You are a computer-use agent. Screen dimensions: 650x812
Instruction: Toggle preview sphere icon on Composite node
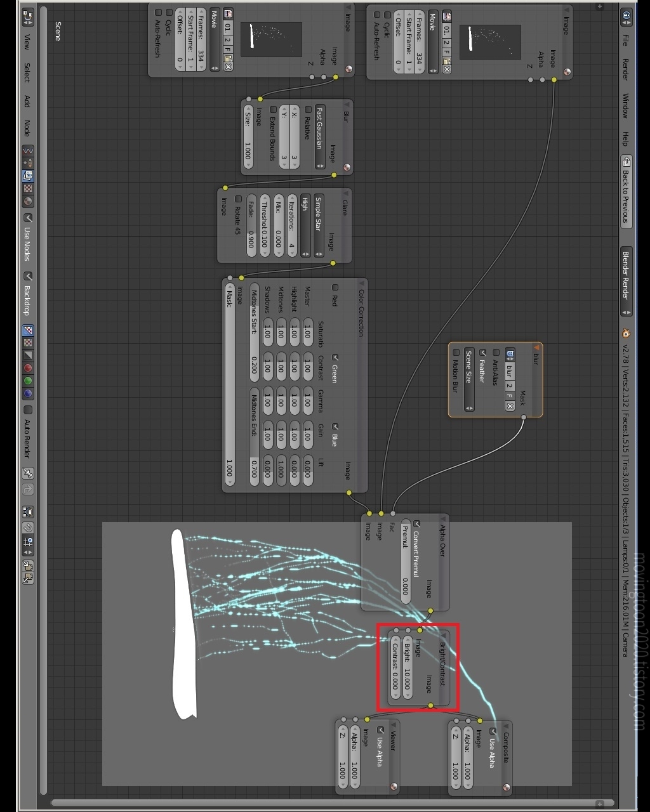[507, 788]
